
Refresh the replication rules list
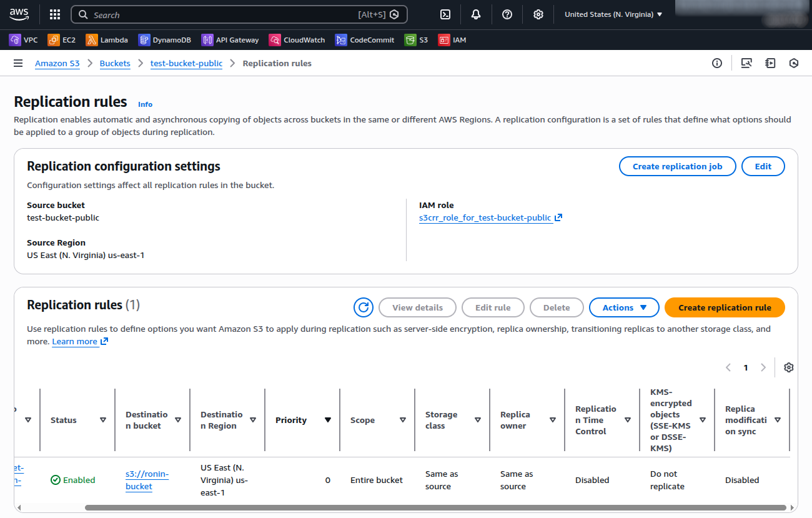tap(364, 307)
